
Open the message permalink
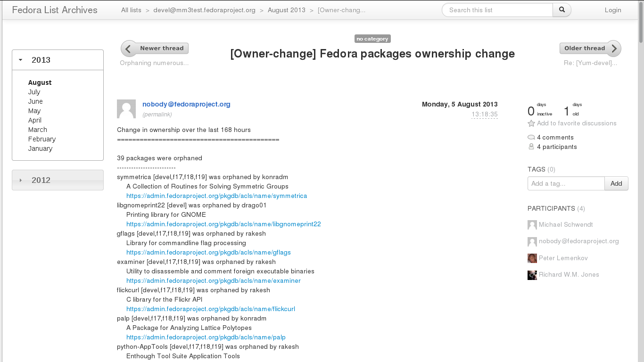157,115
